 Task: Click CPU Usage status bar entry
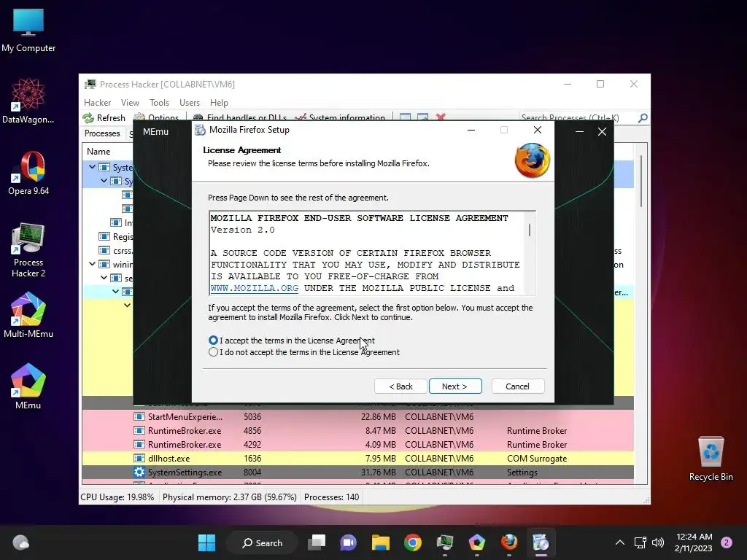(x=117, y=497)
